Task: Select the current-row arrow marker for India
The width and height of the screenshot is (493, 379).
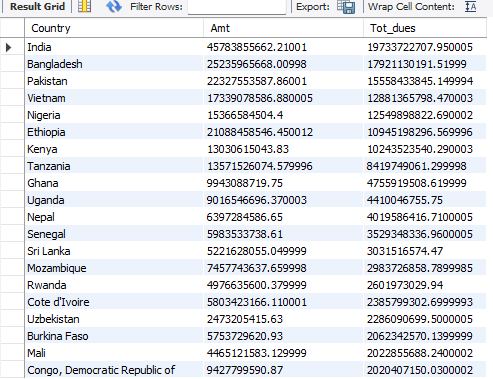Action: (9, 47)
